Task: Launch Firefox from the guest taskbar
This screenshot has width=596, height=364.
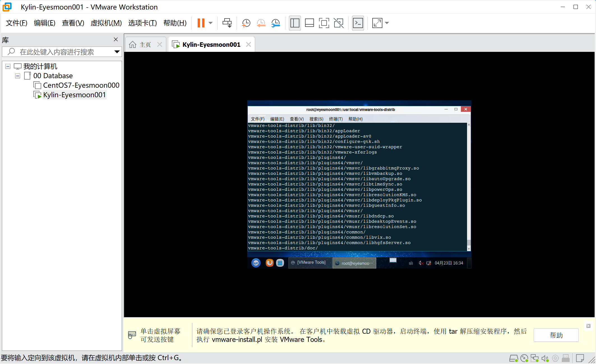Action: click(x=269, y=263)
